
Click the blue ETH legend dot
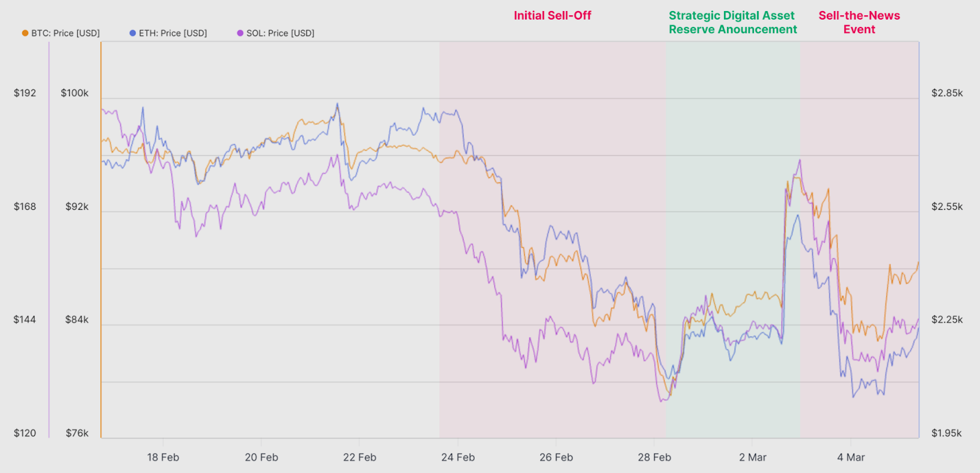tap(132, 33)
